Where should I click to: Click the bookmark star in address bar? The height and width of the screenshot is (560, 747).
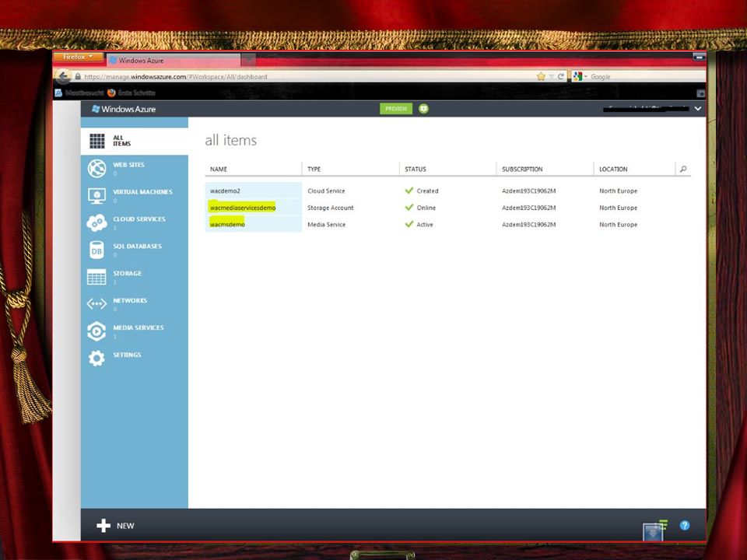coord(541,77)
